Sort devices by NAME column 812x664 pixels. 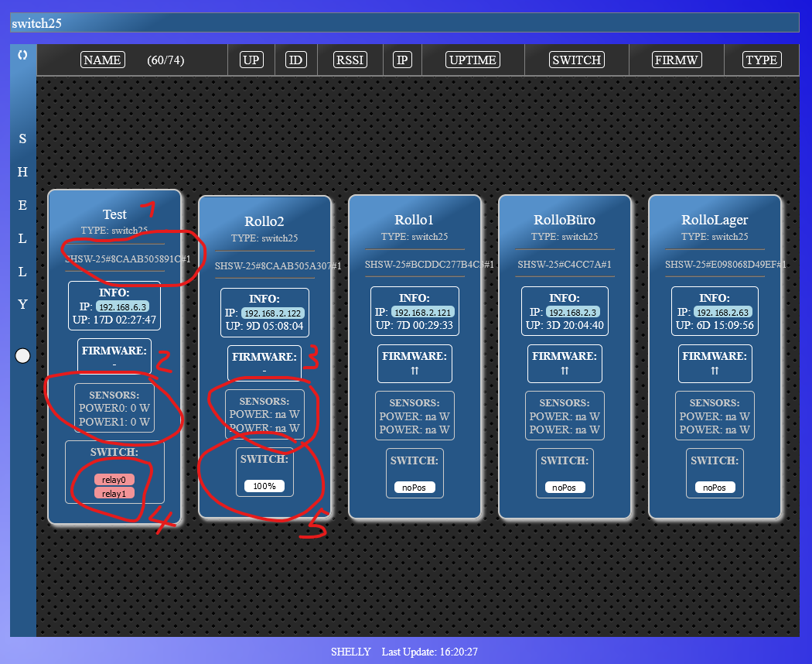(102, 60)
